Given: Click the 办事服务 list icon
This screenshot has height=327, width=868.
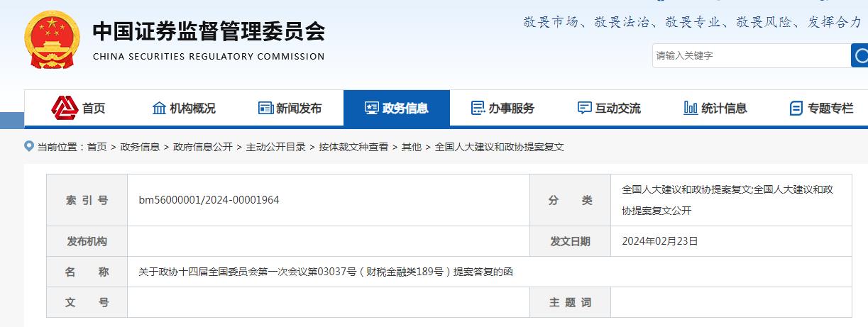Looking at the screenshot, I should point(478,109).
